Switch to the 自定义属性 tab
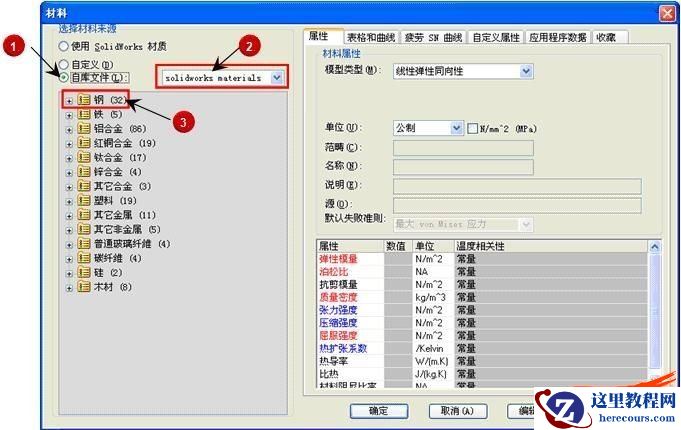Screen dimensions: 681x430 [496, 37]
